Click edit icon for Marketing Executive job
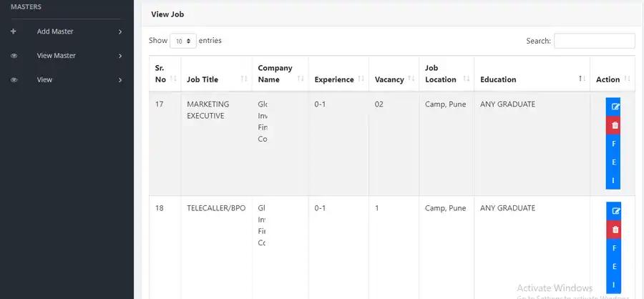The height and width of the screenshot is (299, 644). tap(615, 107)
